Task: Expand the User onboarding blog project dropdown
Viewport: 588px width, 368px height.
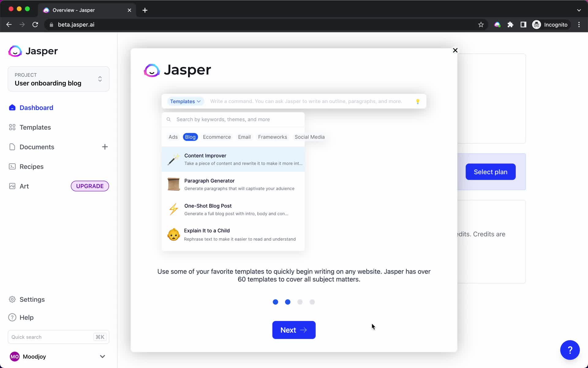Action: (100, 79)
